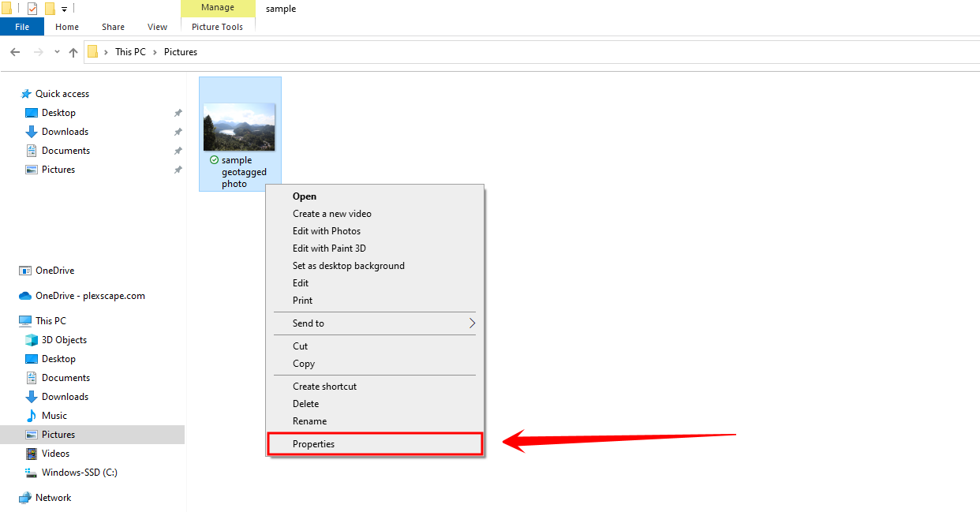This screenshot has height=512, width=980.
Task: Expand the chevron before This PC in address bar
Action: coord(106,52)
